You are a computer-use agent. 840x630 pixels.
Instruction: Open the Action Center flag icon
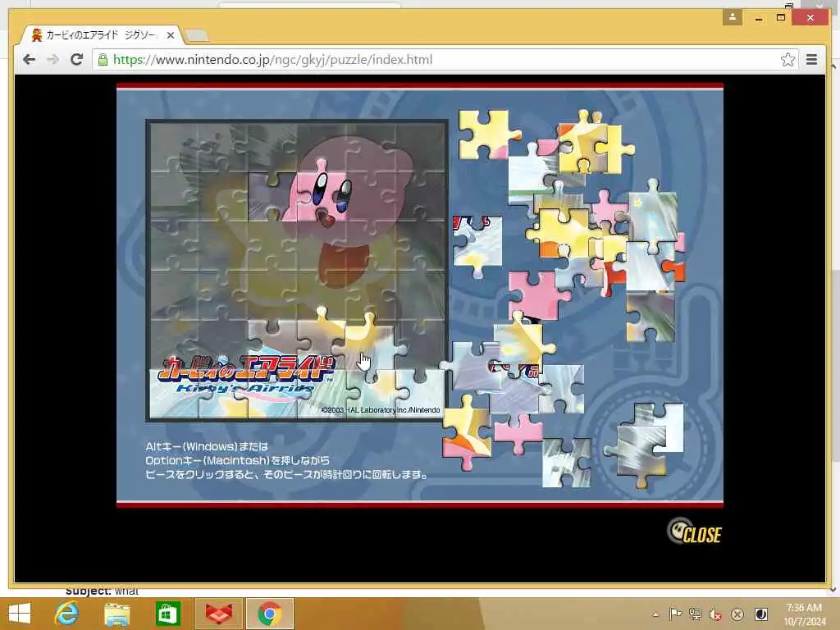click(676, 614)
